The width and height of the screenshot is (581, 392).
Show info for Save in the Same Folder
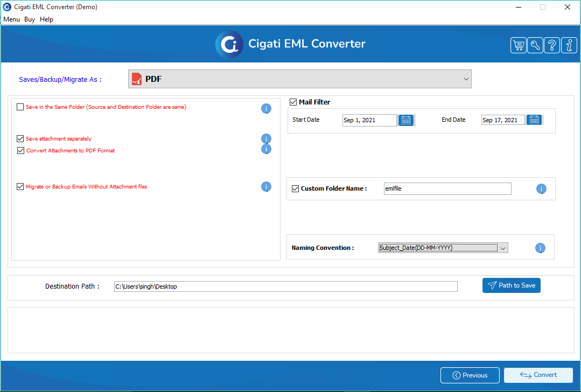tap(266, 109)
